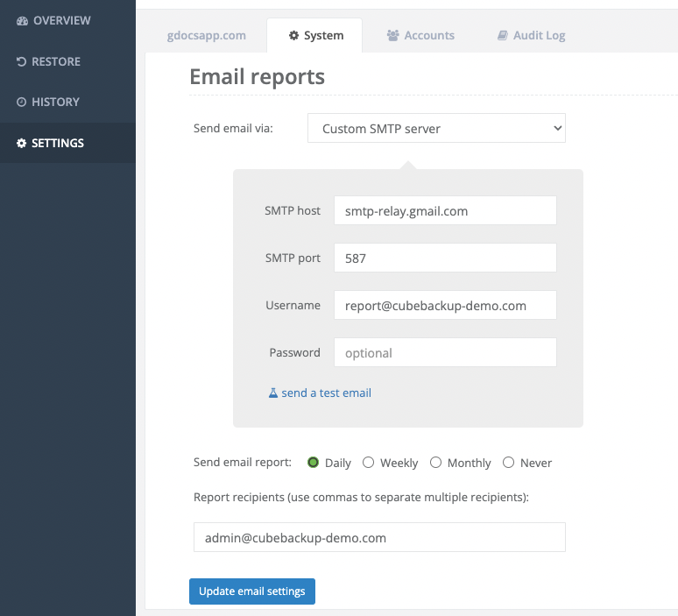This screenshot has height=616, width=678.
Task: Select the Daily report radio button
Action: 313,463
